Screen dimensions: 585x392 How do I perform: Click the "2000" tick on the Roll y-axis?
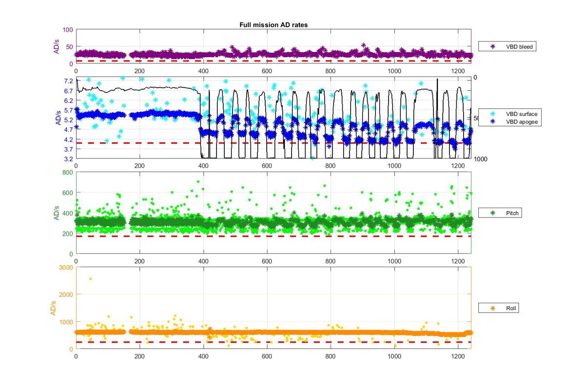tap(66, 294)
